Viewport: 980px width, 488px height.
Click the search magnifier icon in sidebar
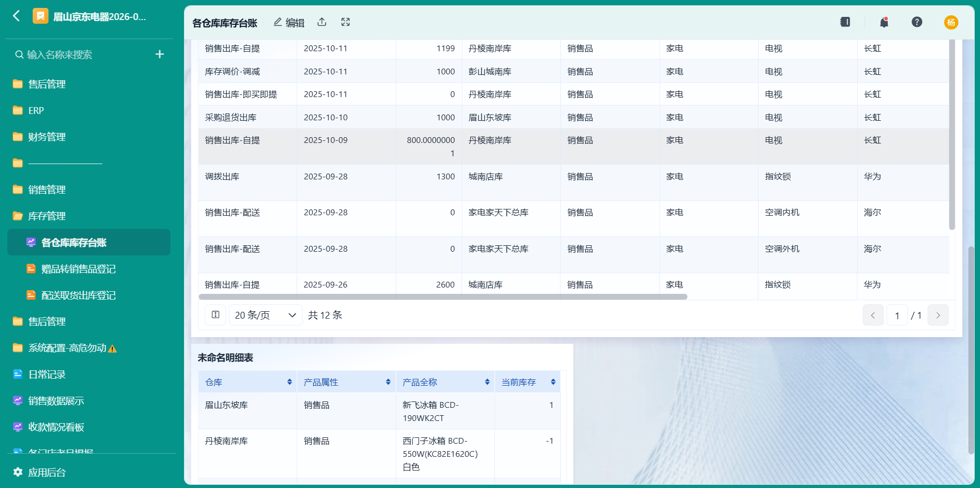[20, 54]
